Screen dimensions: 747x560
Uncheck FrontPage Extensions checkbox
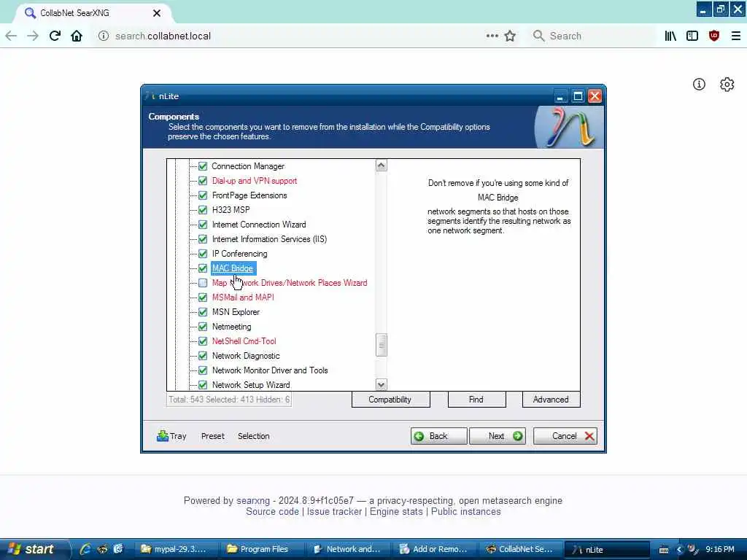coord(203,195)
